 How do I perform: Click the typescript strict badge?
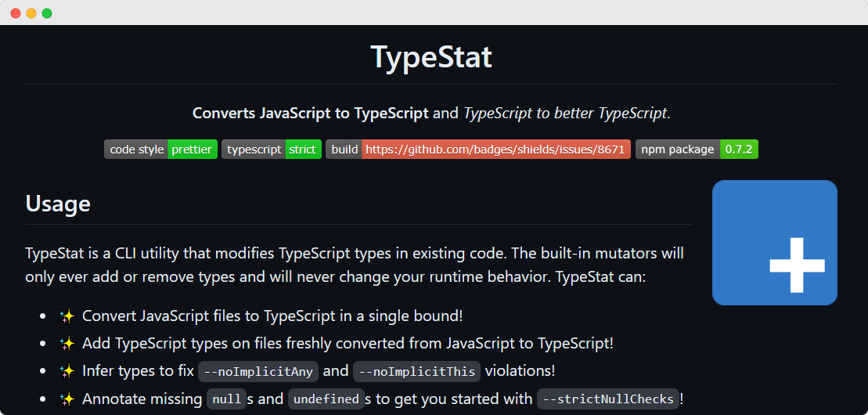(x=272, y=149)
